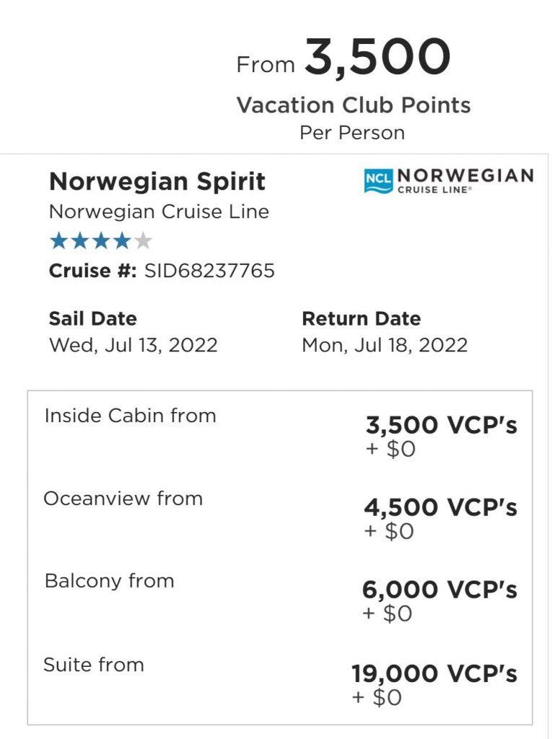This screenshot has height=739, width=560.
Task: Click the NCL wave logo icon
Action: point(379,181)
